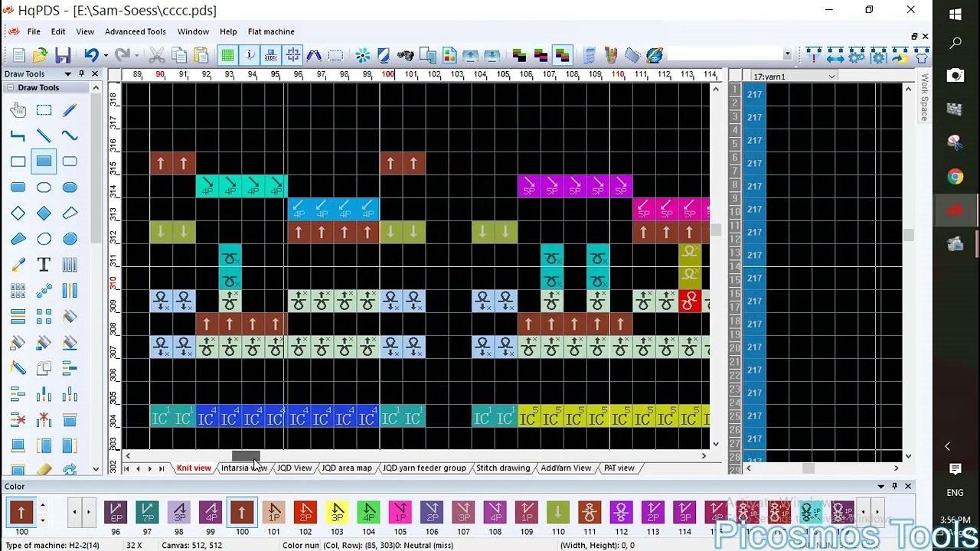Click the Paste clipboard icon

(201, 55)
